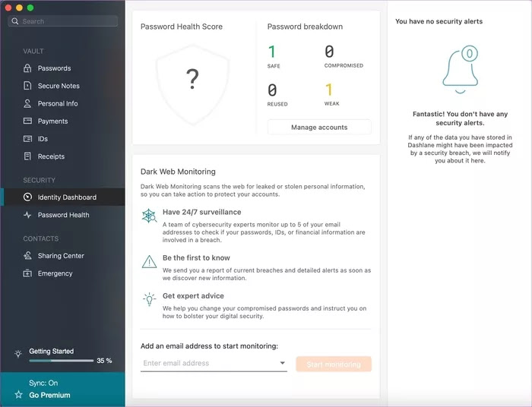Click the Password Health pulse icon

27,215
